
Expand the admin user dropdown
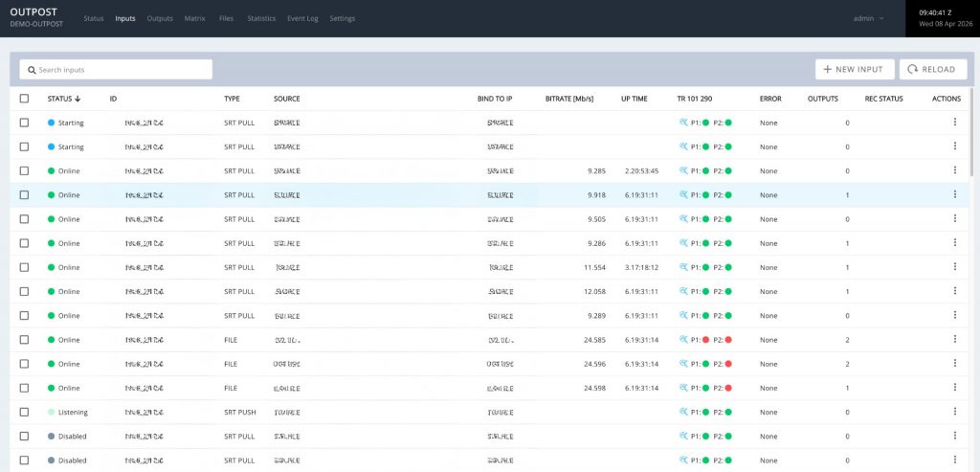(x=868, y=18)
